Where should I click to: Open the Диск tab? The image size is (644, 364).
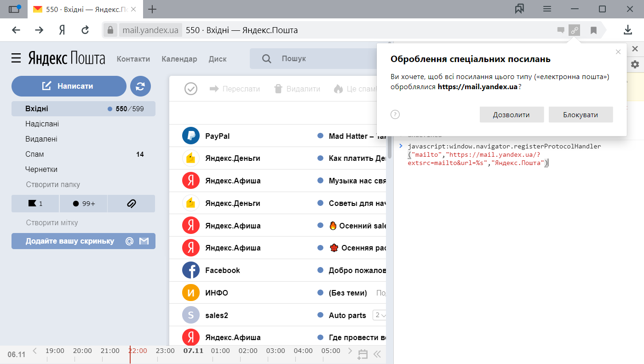(218, 59)
